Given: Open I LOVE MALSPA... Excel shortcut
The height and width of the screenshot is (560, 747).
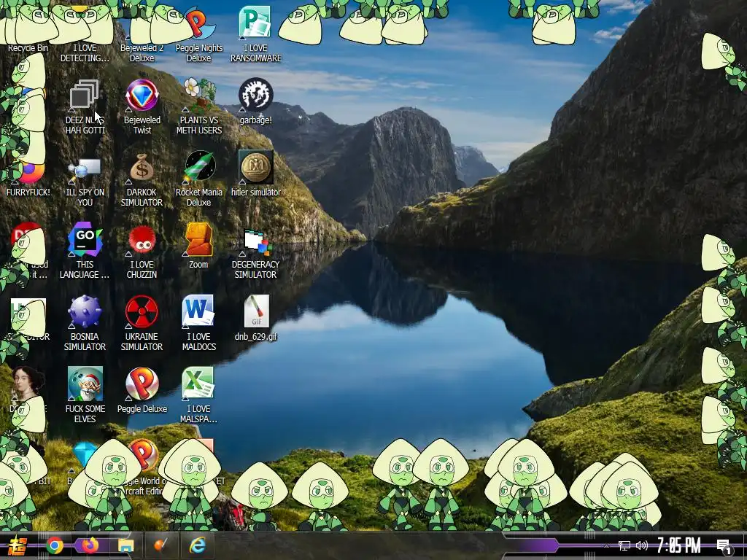Looking at the screenshot, I should pyautogui.click(x=198, y=395).
